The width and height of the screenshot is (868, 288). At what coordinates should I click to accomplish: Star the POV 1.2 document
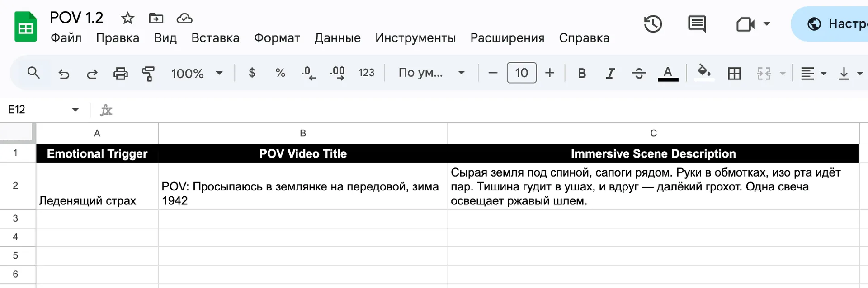[x=127, y=19]
